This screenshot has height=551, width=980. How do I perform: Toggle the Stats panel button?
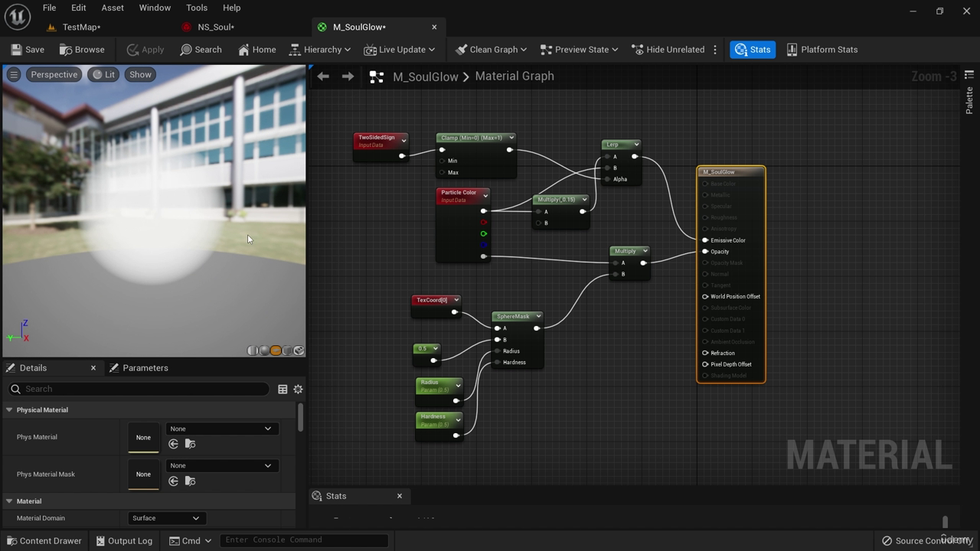(x=753, y=50)
